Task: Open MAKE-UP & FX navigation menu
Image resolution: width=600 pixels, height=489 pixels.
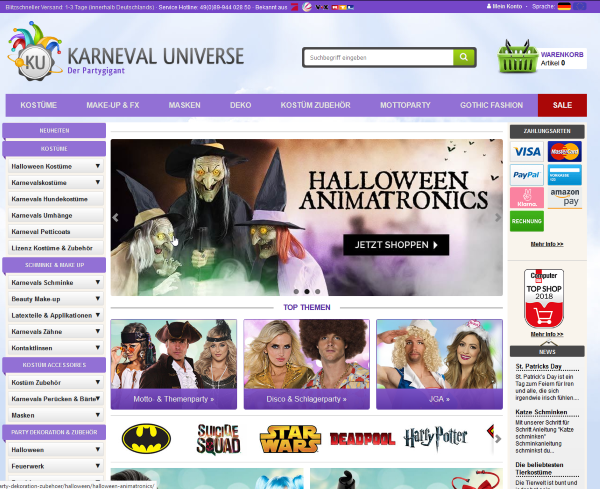Action: tap(112, 105)
